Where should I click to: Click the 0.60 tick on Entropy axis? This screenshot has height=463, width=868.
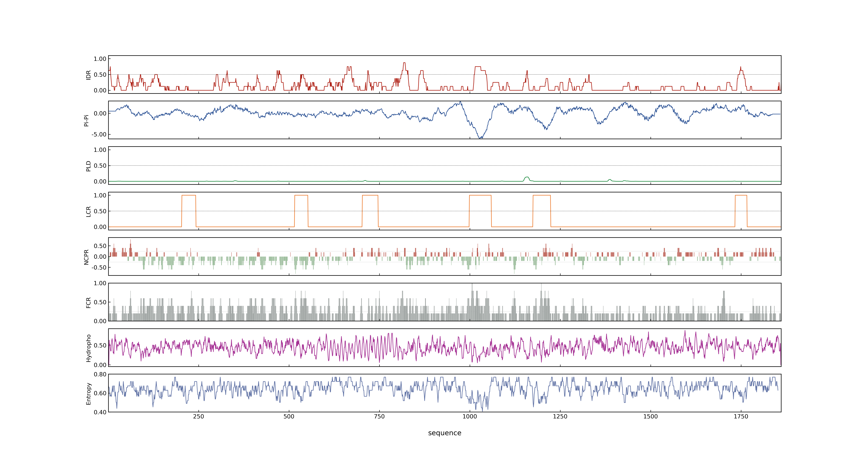coord(100,393)
